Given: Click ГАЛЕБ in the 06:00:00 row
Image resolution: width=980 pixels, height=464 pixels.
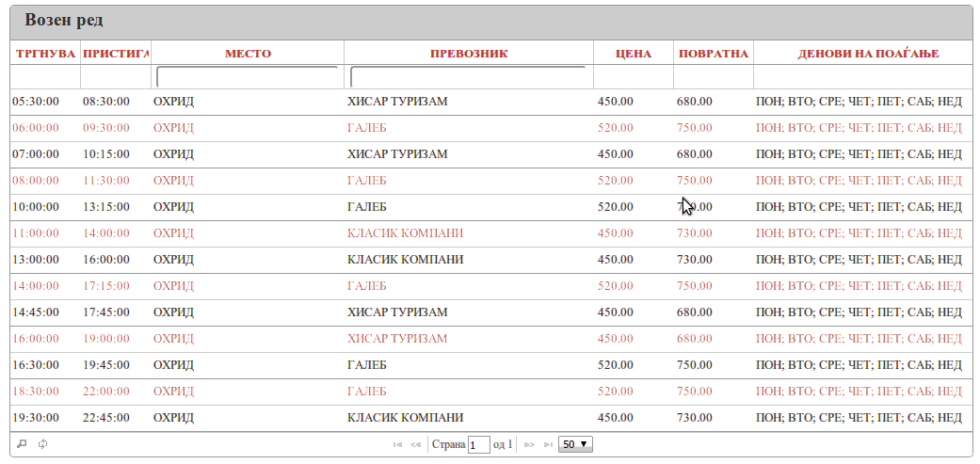Looking at the screenshot, I should (367, 128).
